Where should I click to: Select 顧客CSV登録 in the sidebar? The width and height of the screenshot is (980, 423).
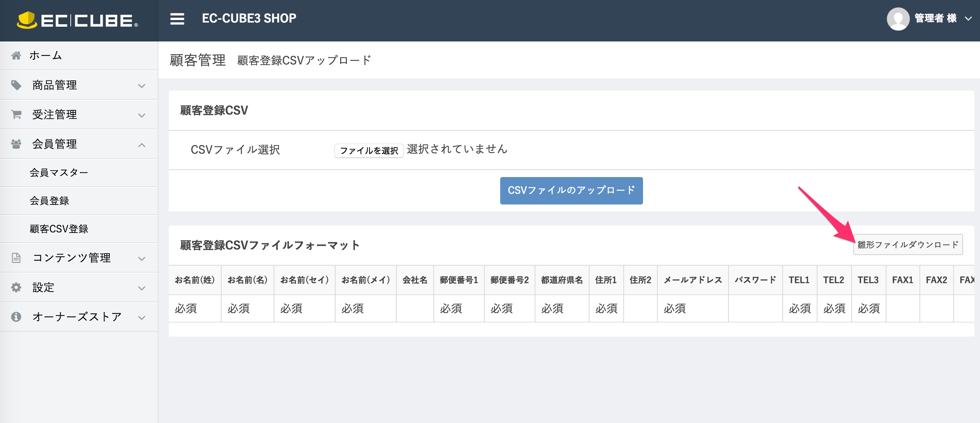tap(59, 229)
